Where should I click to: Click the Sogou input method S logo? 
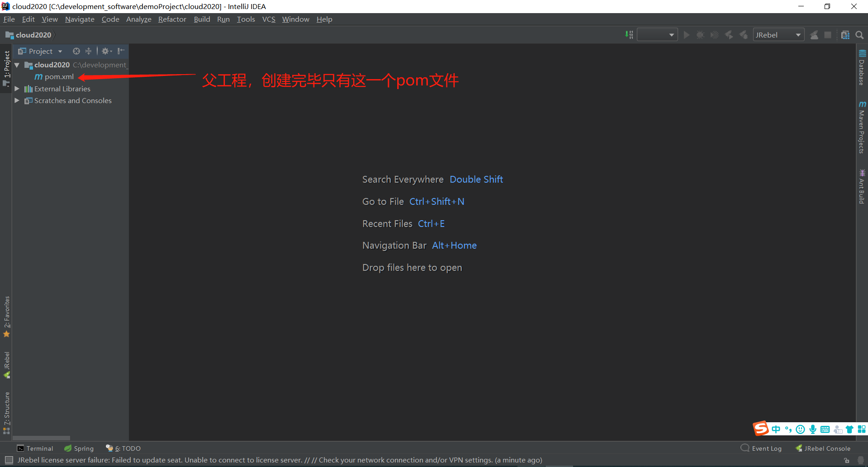761,428
